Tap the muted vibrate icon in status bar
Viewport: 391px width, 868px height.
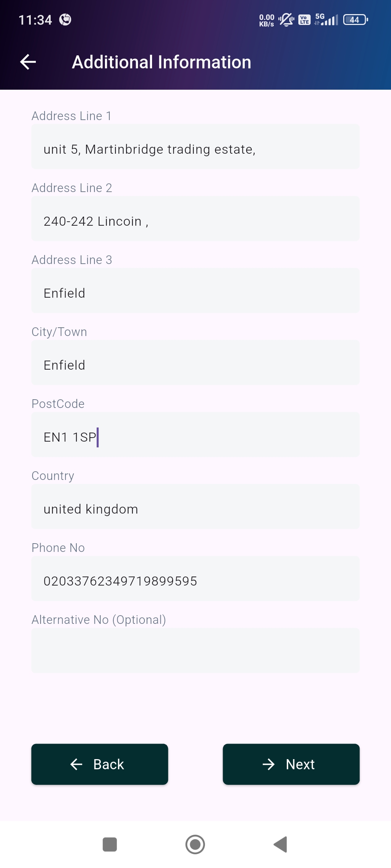286,20
